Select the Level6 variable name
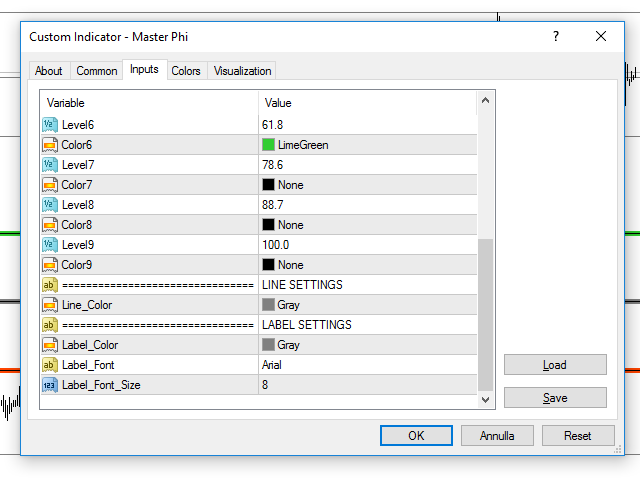640x480 pixels. [x=78, y=125]
